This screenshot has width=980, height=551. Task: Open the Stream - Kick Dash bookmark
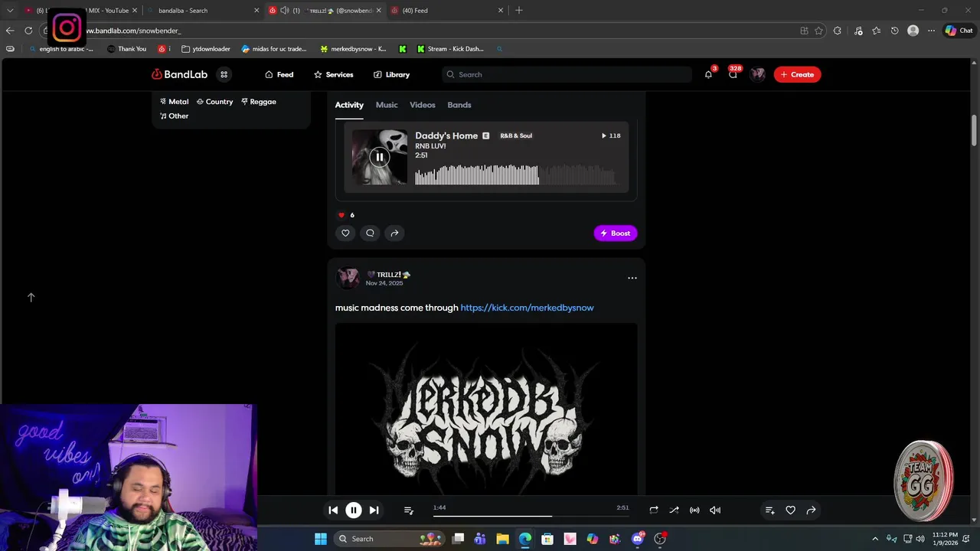pyautogui.click(x=450, y=48)
